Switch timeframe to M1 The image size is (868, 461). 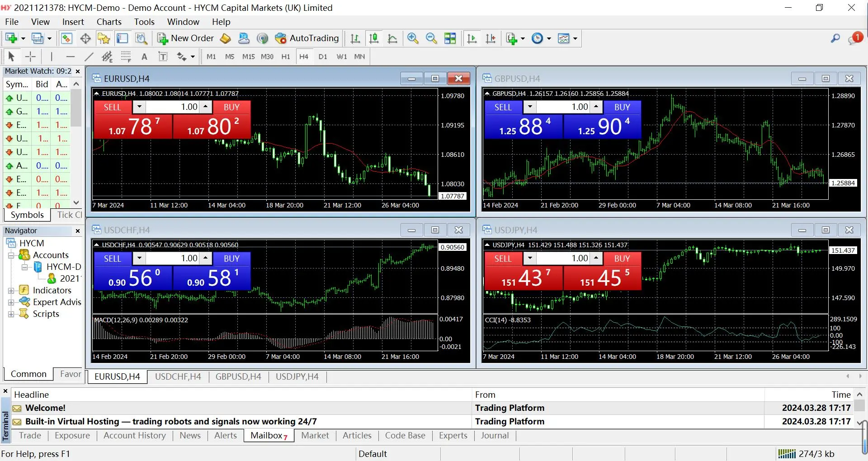click(211, 56)
